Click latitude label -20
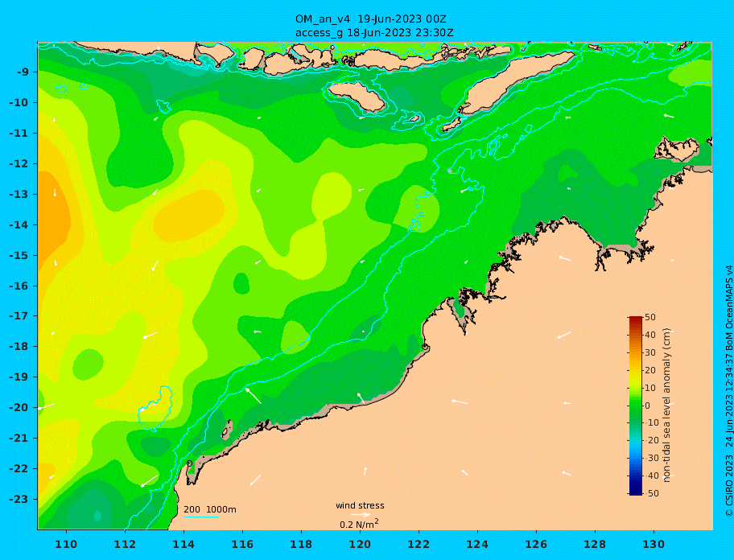734x560 pixels. [x=19, y=407]
